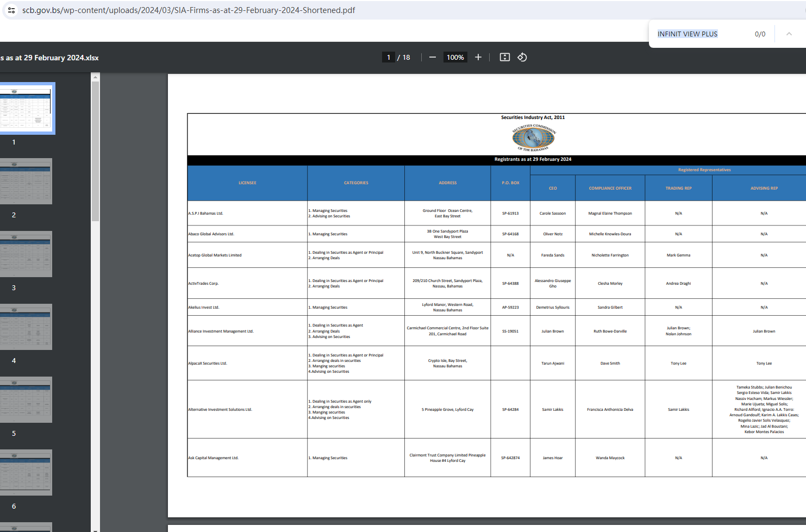806x532 pixels.
Task: Click the ADDRESS column header
Action: click(x=448, y=183)
